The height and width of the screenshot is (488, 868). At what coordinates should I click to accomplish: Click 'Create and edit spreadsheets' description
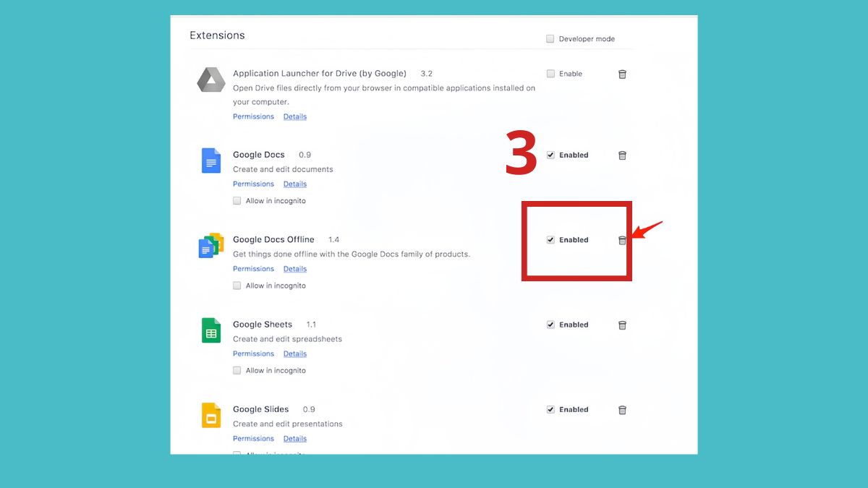pos(287,339)
